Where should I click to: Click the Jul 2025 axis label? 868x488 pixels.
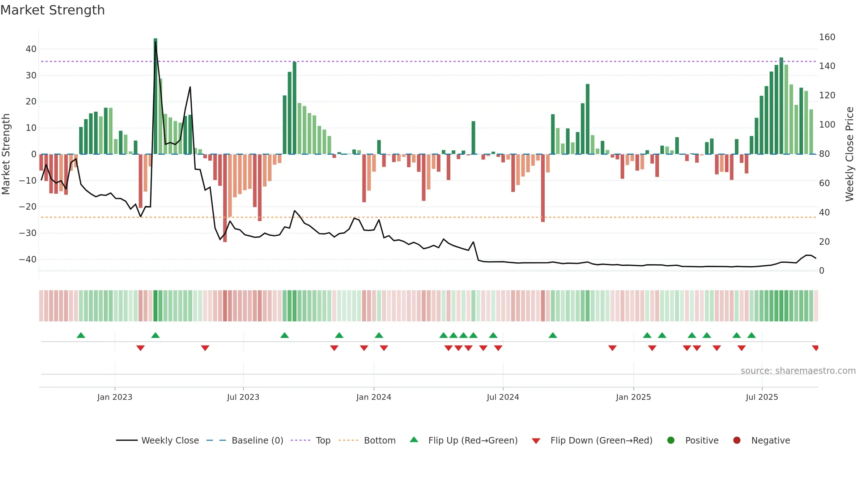pos(762,397)
